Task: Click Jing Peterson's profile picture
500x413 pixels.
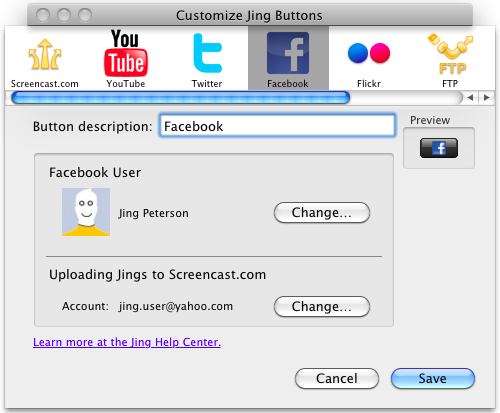Action: coord(86,212)
